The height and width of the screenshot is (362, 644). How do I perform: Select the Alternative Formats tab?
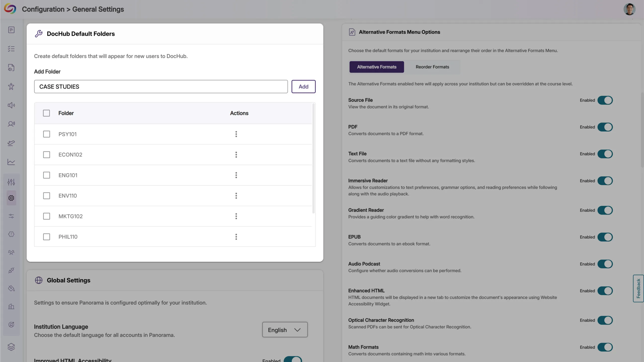point(377,67)
